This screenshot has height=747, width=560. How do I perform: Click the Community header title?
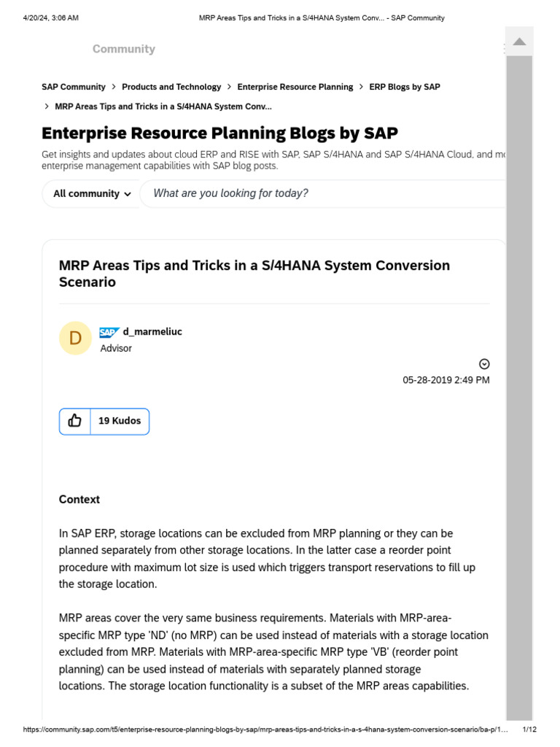click(x=123, y=49)
